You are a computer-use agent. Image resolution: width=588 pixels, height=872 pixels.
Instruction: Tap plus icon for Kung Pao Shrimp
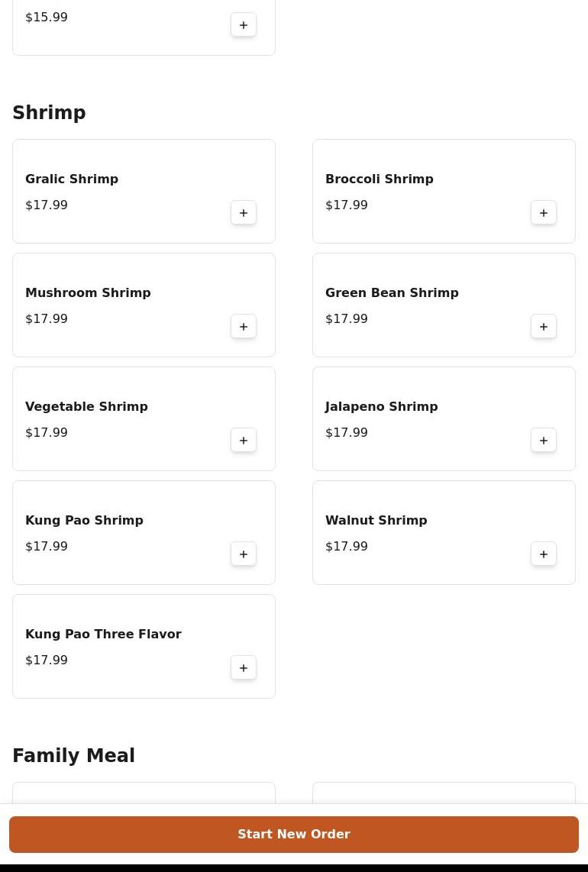[244, 554]
